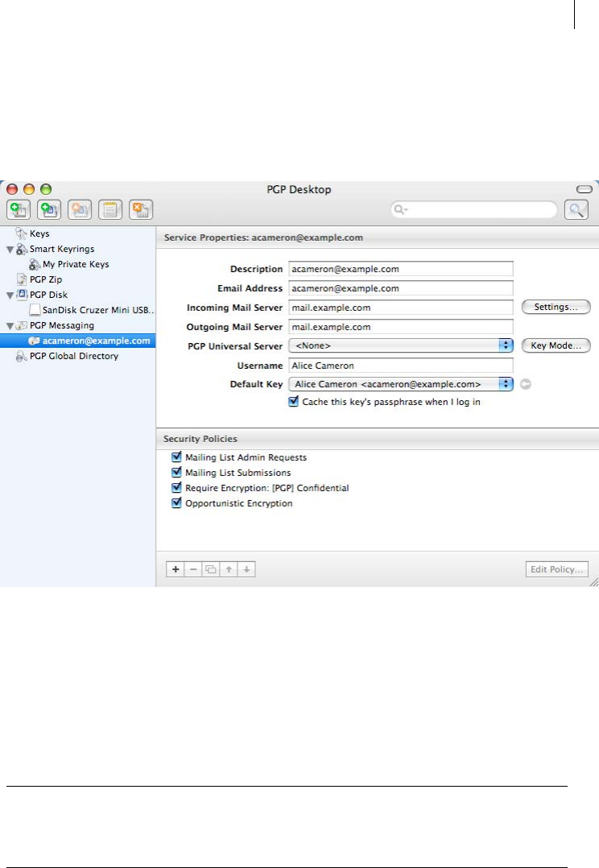
Task: Click the My Private Keys icon
Action: click(x=35, y=265)
